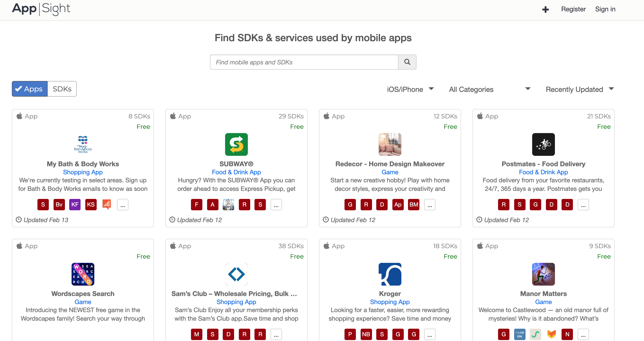Click the P SDK badge in Kroger card

pyautogui.click(x=350, y=334)
